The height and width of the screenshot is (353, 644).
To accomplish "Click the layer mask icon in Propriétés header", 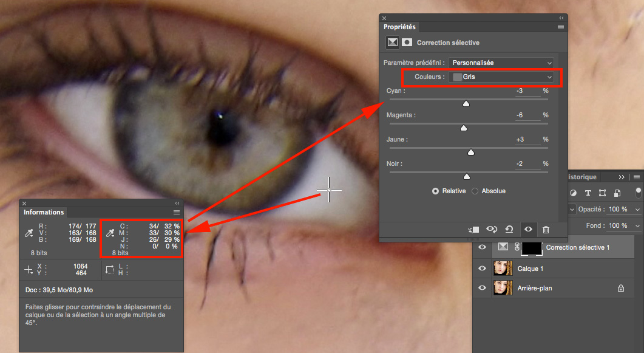I will pos(407,43).
